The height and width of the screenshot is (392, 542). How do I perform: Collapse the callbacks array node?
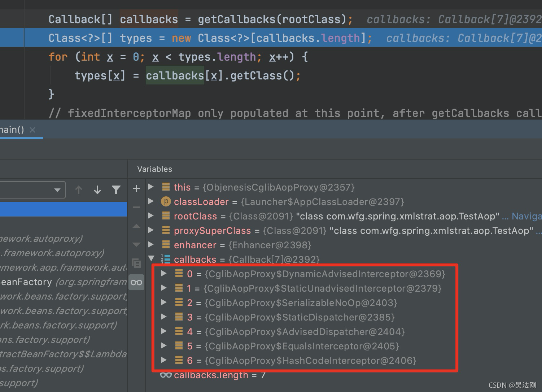151,259
